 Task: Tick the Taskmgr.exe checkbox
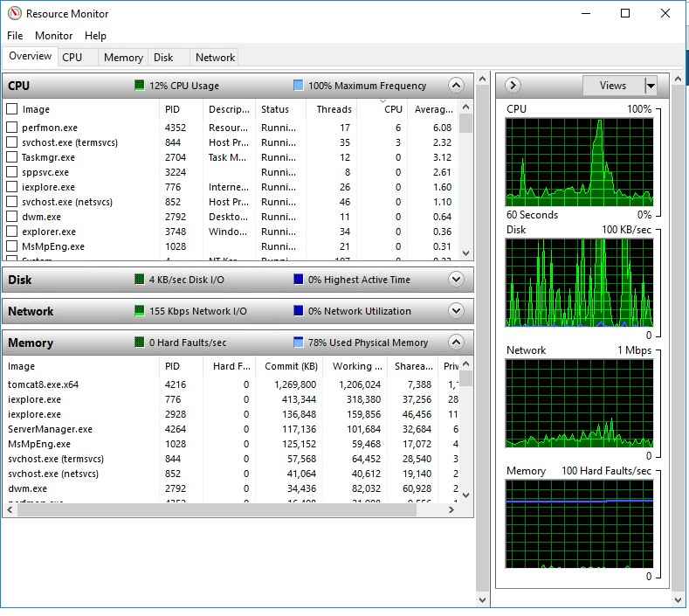tap(12, 157)
